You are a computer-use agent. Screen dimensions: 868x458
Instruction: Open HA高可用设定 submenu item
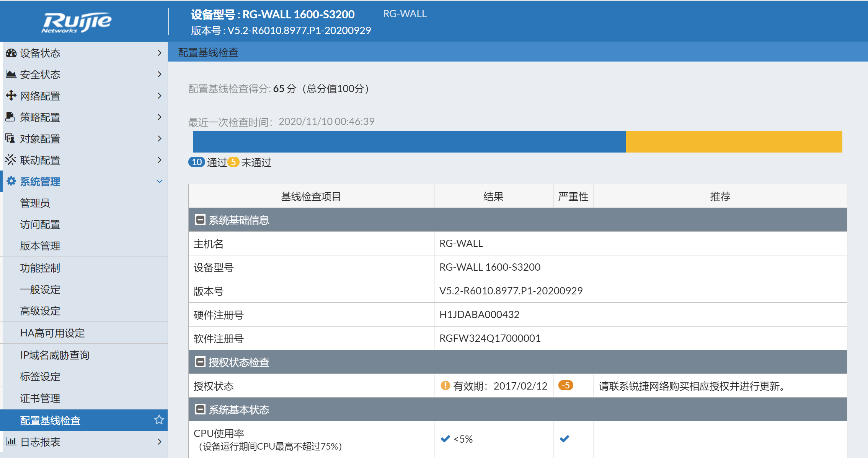click(52, 333)
